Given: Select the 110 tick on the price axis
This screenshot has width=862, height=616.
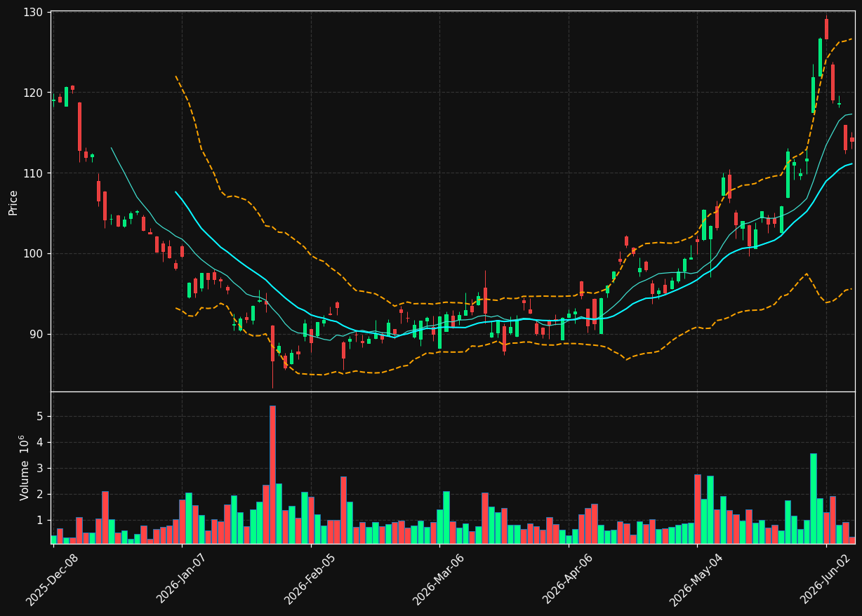Looking at the screenshot, I should pos(32,173).
